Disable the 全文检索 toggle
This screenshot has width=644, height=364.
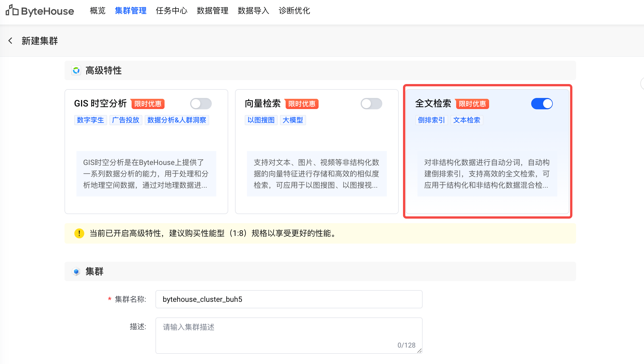(x=542, y=104)
